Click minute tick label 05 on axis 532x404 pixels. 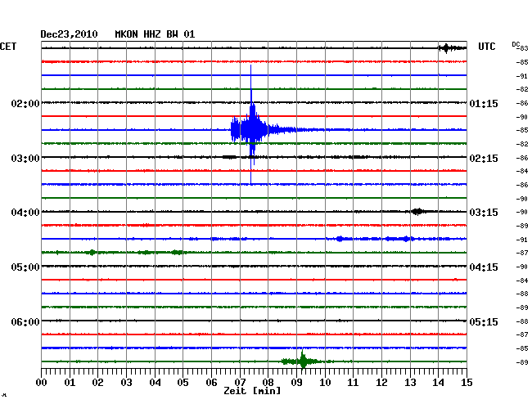click(183, 383)
